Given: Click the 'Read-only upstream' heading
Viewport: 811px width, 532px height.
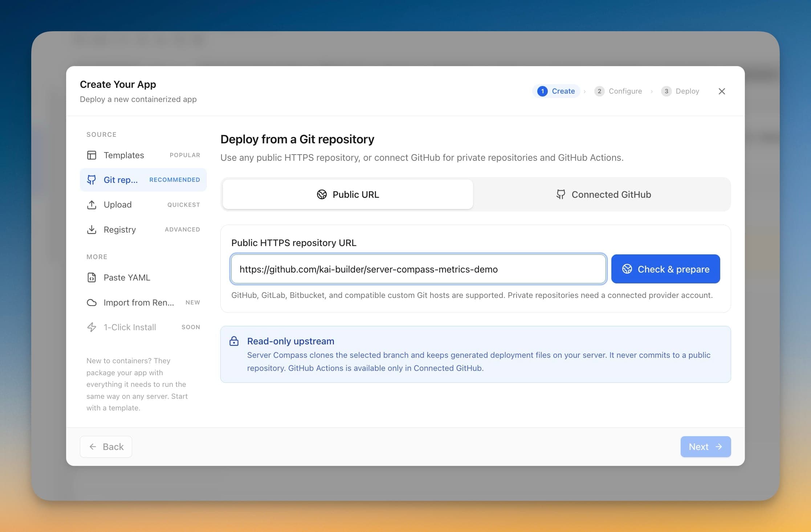Looking at the screenshot, I should (290, 341).
